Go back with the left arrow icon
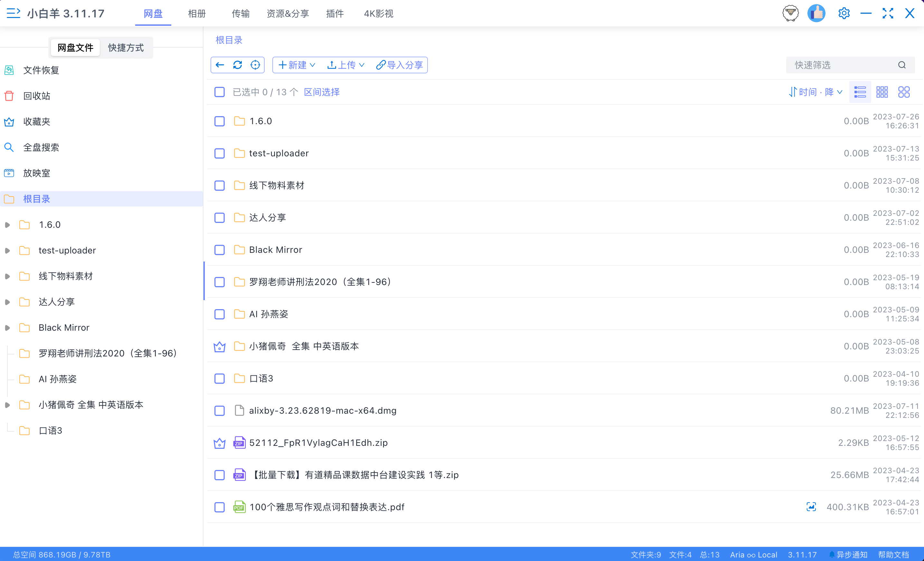 (x=220, y=65)
